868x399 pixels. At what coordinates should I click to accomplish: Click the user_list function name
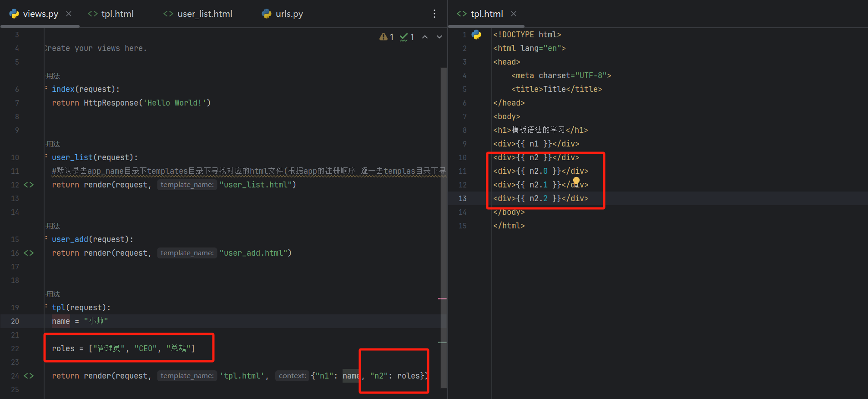tap(72, 157)
